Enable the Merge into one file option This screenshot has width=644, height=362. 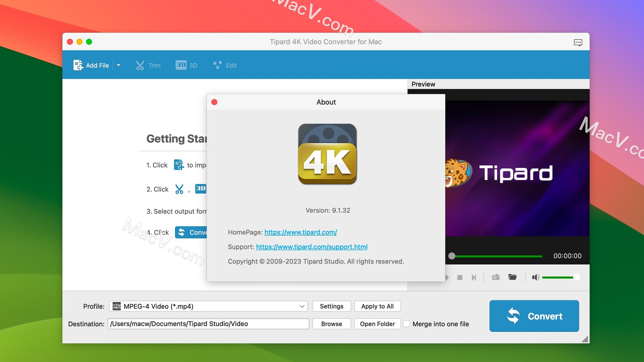coord(406,323)
